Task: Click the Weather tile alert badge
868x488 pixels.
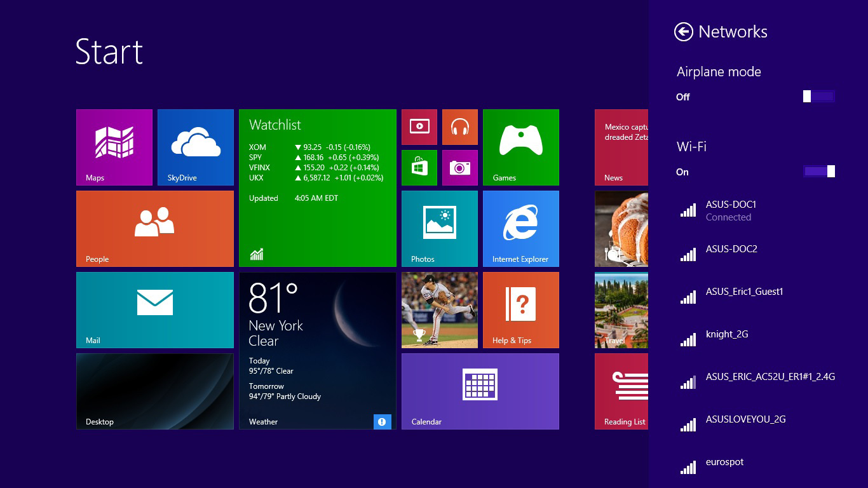Action: pos(382,421)
